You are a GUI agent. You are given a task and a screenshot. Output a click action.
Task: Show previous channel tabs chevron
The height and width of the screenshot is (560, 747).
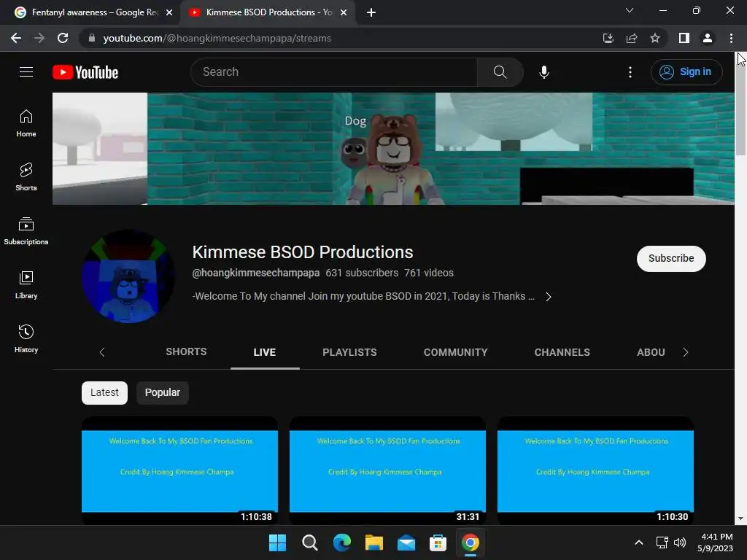coord(102,352)
